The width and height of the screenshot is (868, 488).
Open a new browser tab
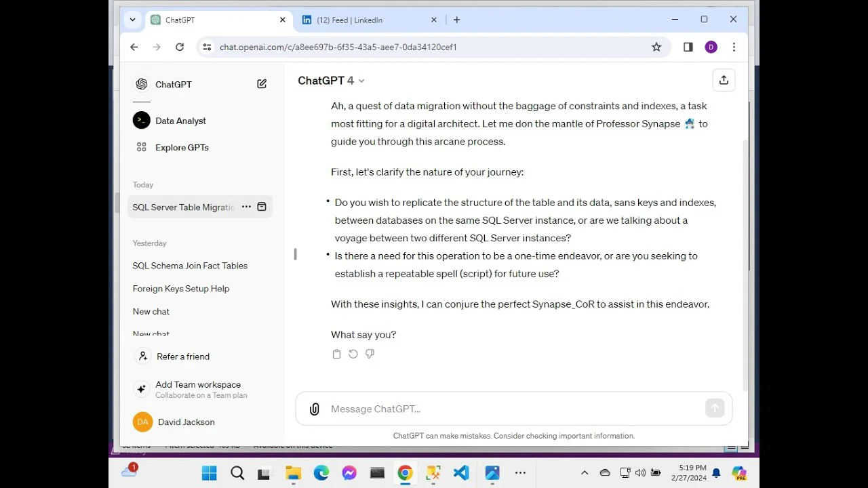(x=456, y=20)
